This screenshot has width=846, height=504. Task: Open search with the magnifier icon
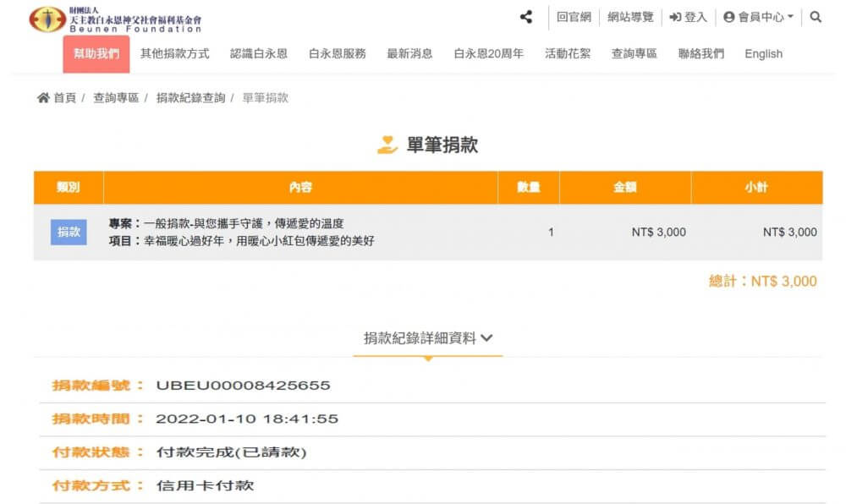tap(816, 17)
